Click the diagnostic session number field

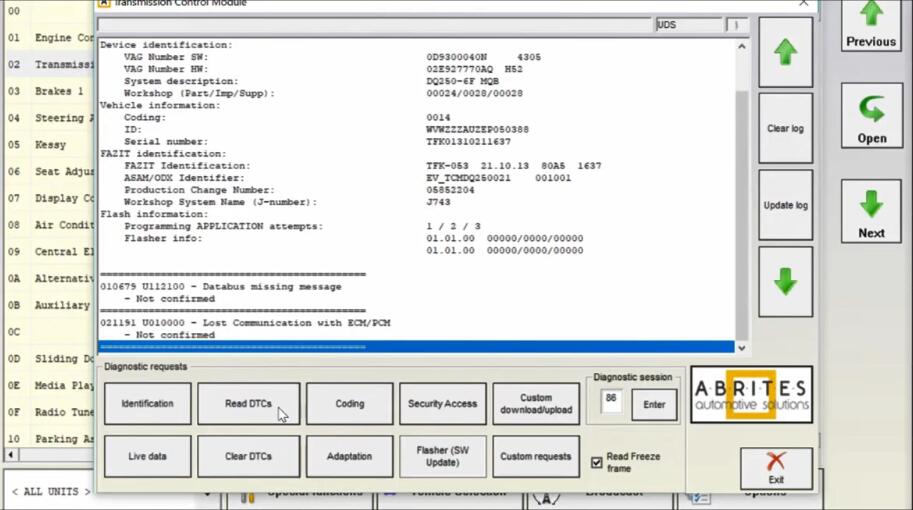[x=611, y=402]
